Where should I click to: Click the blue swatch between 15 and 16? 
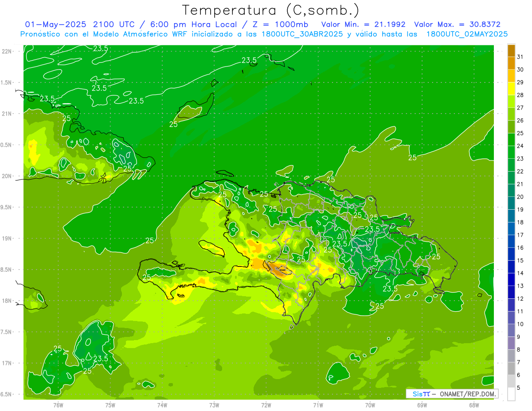pos(511,254)
